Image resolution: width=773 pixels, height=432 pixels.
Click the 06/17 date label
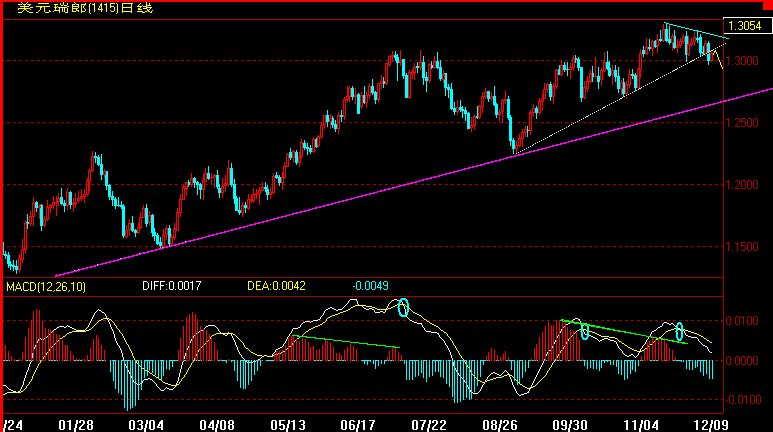click(x=358, y=425)
